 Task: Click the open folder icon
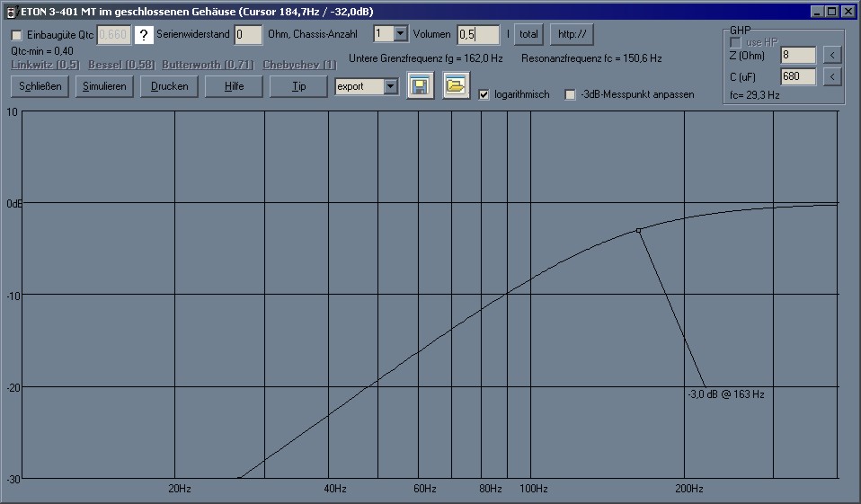click(x=457, y=85)
